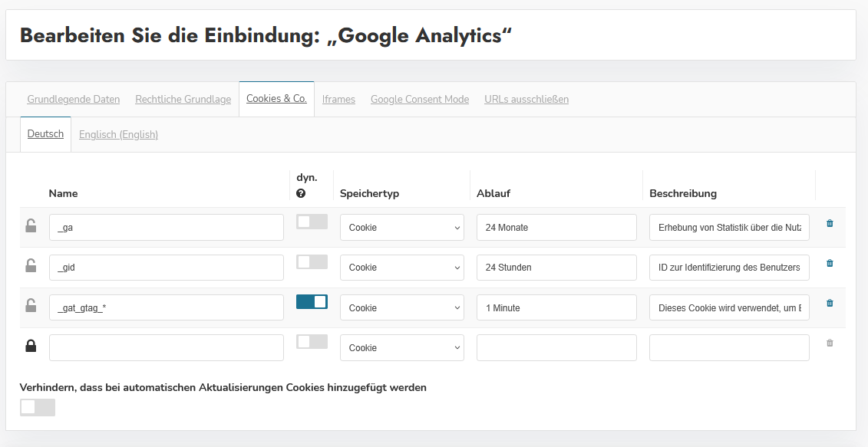Open Speichertyp dropdown for _gid row

click(x=401, y=268)
